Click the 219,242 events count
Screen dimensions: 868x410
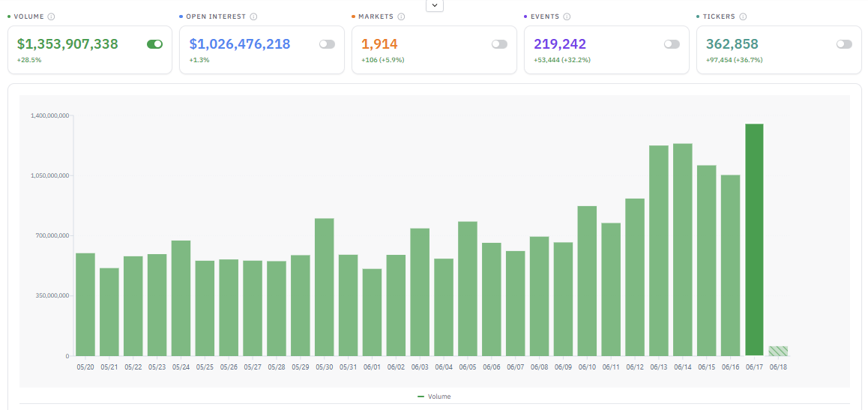[560, 43]
